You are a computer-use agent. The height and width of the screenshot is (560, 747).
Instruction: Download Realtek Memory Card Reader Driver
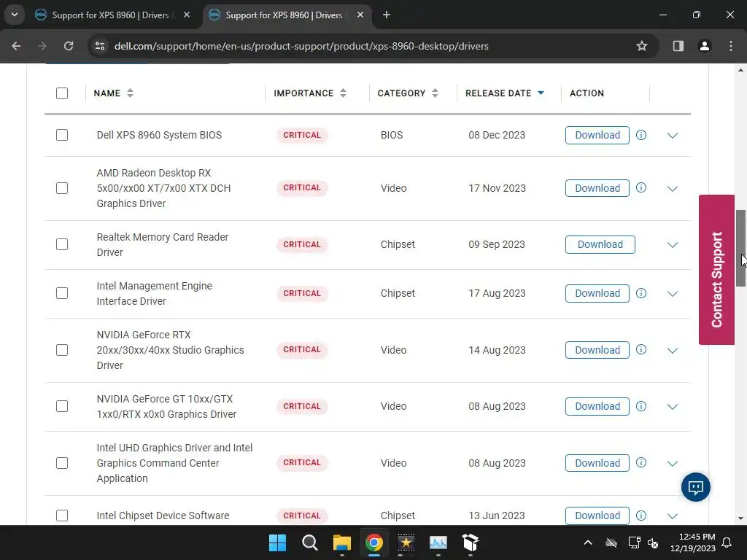coord(600,244)
